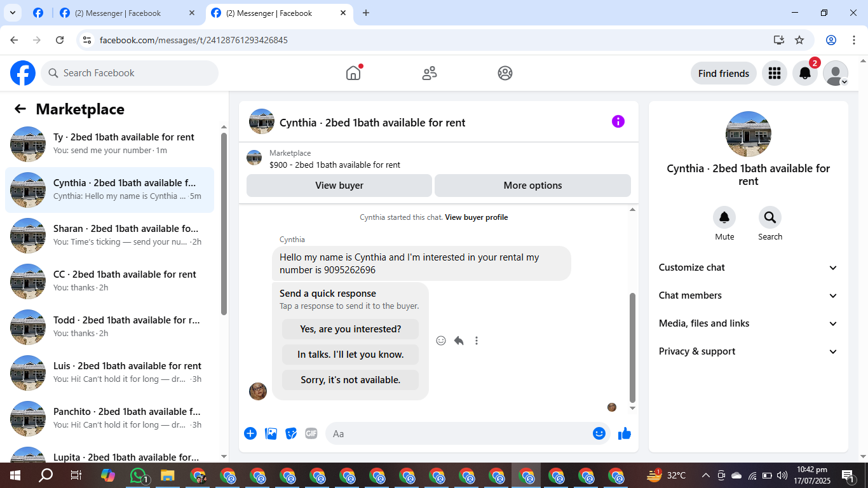
Task: Choose a sticker in the composer
Action: 291,433
